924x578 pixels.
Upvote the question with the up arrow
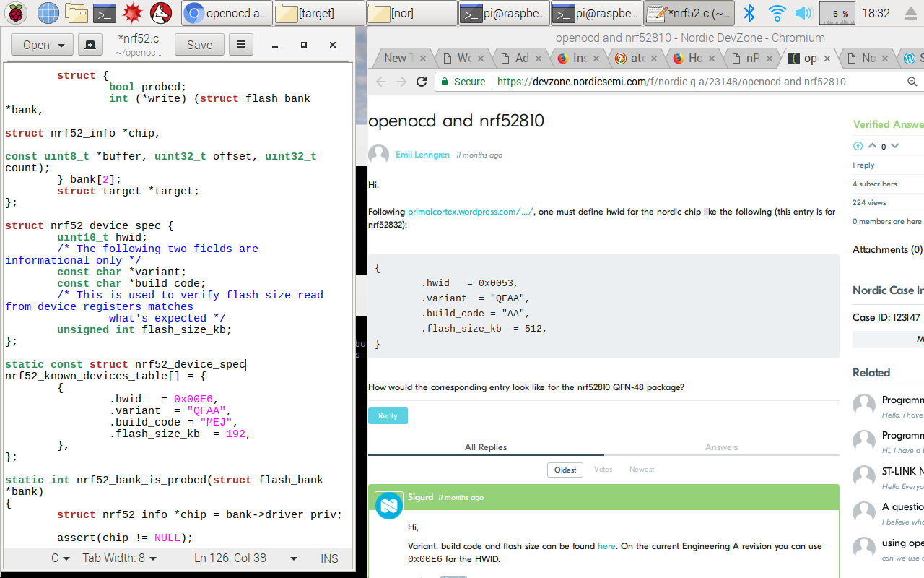872,146
